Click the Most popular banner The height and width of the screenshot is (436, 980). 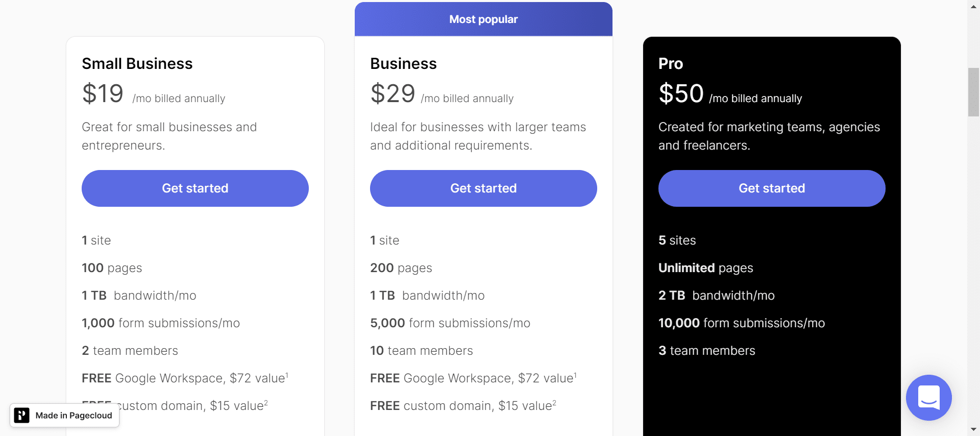tap(483, 19)
